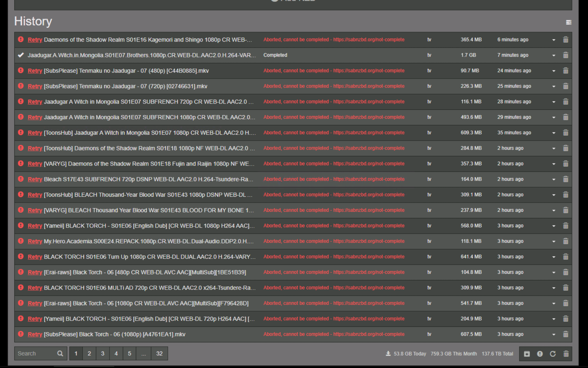Delete the Yameii BLACK TORCH 1080p entry
This screenshot has width=588, height=368.
click(x=566, y=226)
